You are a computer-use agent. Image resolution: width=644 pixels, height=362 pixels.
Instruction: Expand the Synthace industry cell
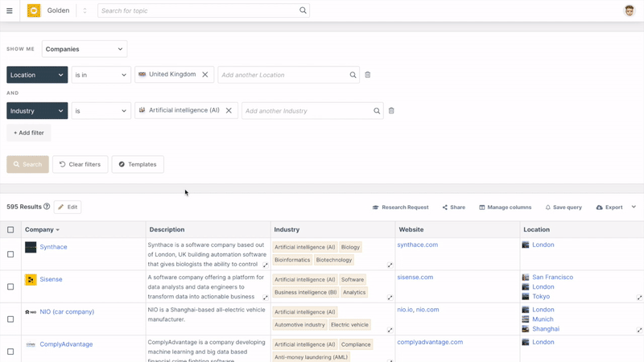390,265
